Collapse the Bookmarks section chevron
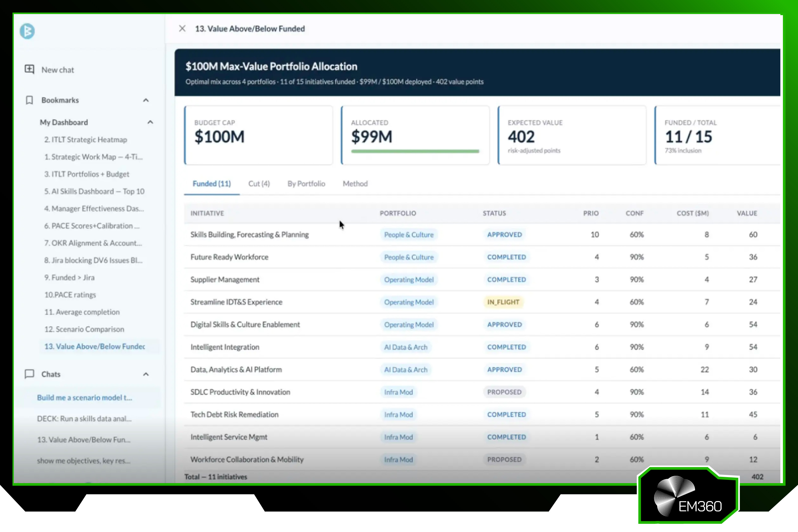The height and width of the screenshot is (532, 798). pyautogui.click(x=146, y=100)
